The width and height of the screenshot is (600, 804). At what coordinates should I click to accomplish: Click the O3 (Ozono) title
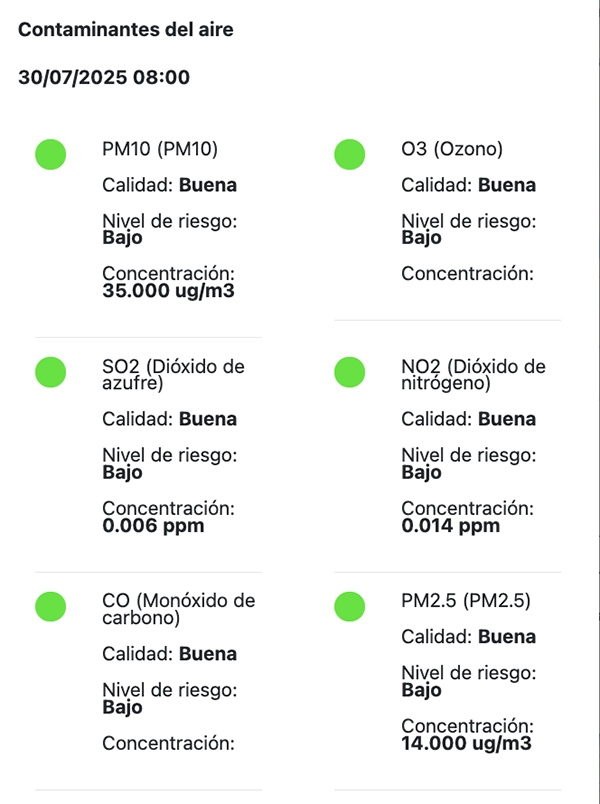tap(451, 150)
